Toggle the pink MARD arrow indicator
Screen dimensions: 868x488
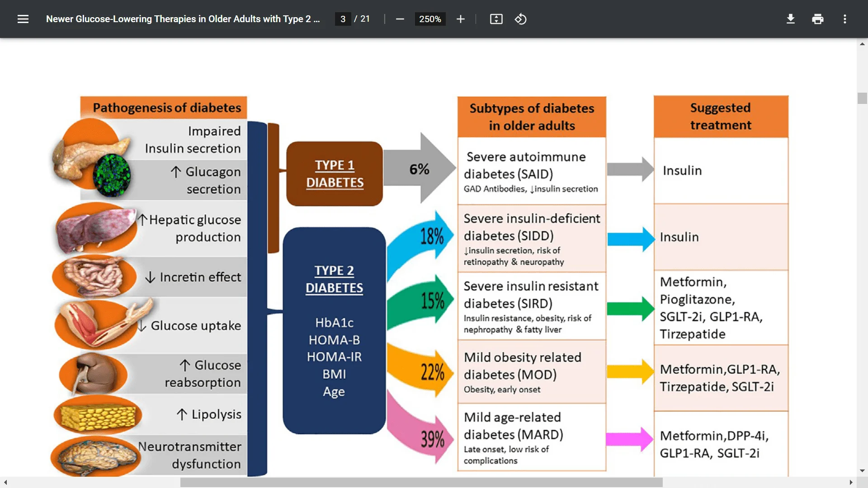420,441
